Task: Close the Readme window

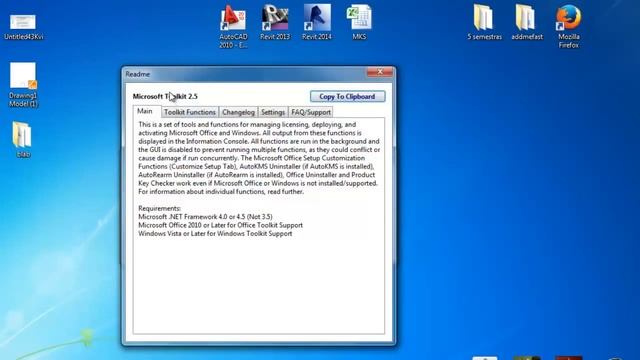Action: (380, 72)
